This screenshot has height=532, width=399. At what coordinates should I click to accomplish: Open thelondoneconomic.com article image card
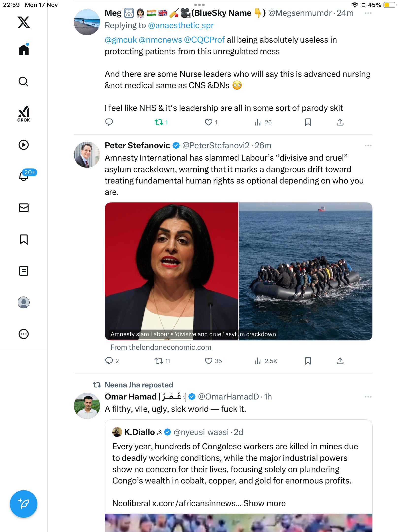coord(238,271)
